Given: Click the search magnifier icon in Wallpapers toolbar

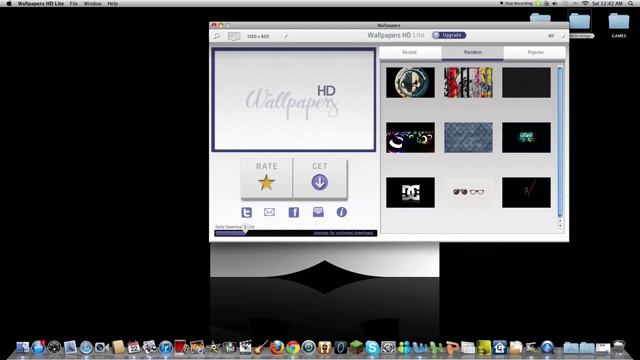Looking at the screenshot, I should click(216, 36).
